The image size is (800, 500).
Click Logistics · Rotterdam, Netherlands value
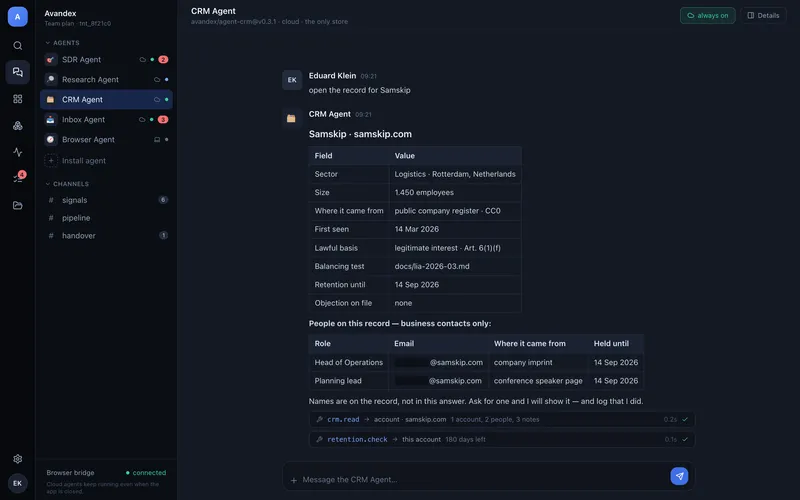point(455,174)
